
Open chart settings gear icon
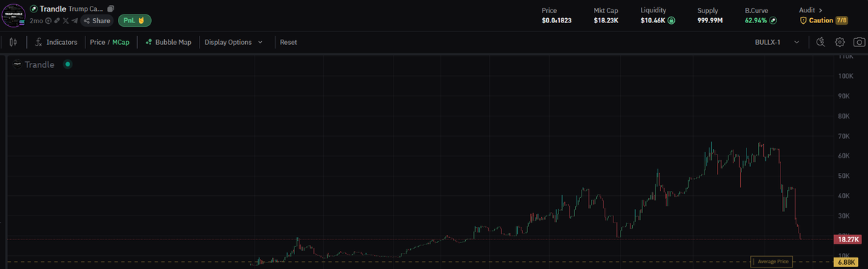[841, 42]
